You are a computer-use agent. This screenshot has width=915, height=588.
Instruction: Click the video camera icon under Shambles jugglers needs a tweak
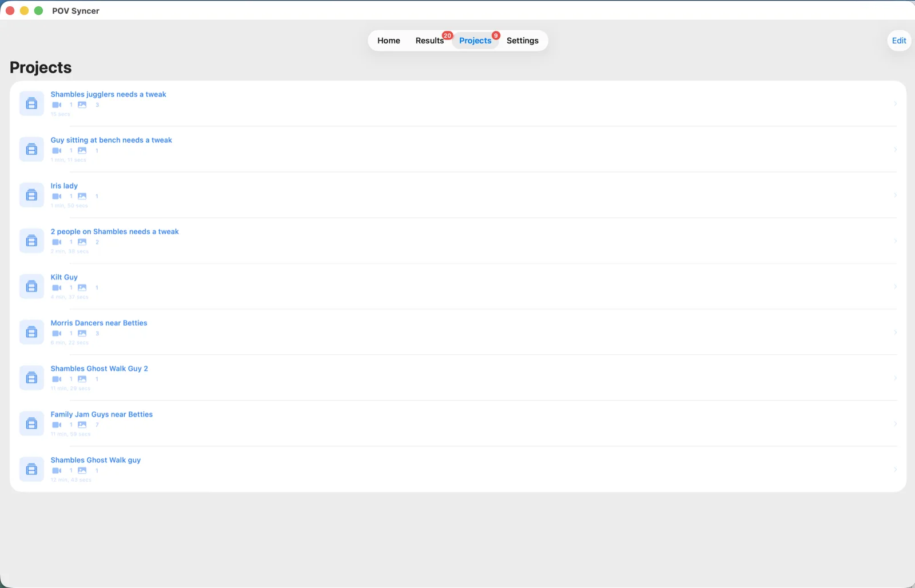click(x=57, y=105)
